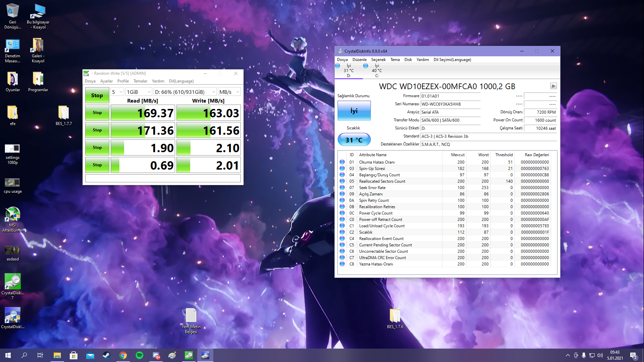644x362 pixels.
Task: Open unit dropdown showing MB/s
Action: coord(229,92)
